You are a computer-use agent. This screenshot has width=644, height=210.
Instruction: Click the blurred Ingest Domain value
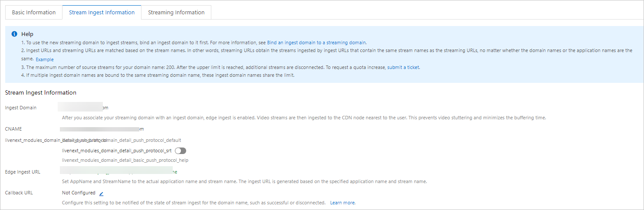(x=83, y=107)
